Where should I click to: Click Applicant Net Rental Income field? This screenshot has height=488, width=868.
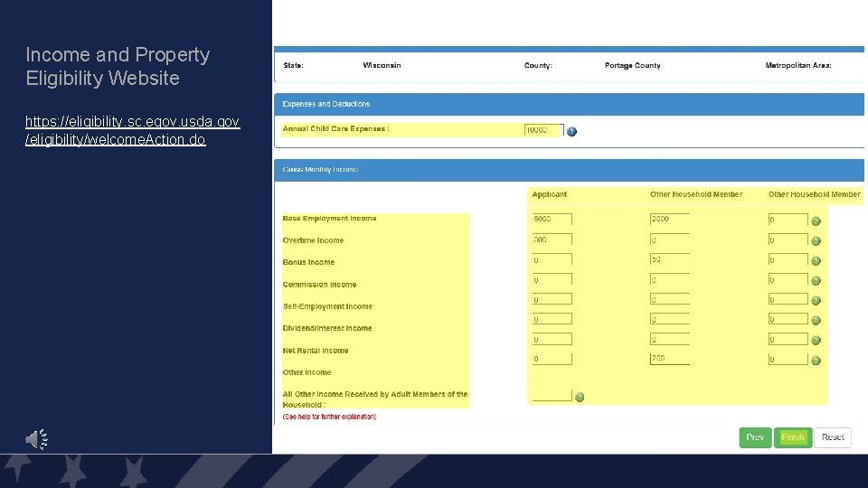(552, 339)
